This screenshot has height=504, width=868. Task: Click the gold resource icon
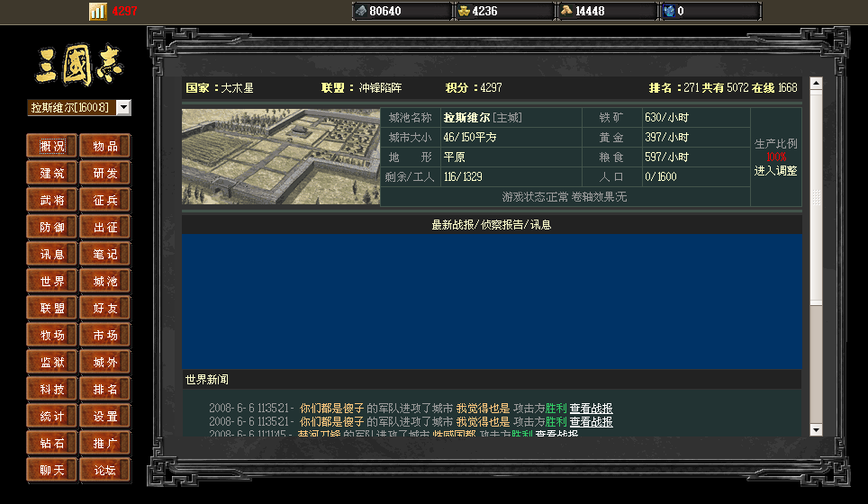[464, 11]
